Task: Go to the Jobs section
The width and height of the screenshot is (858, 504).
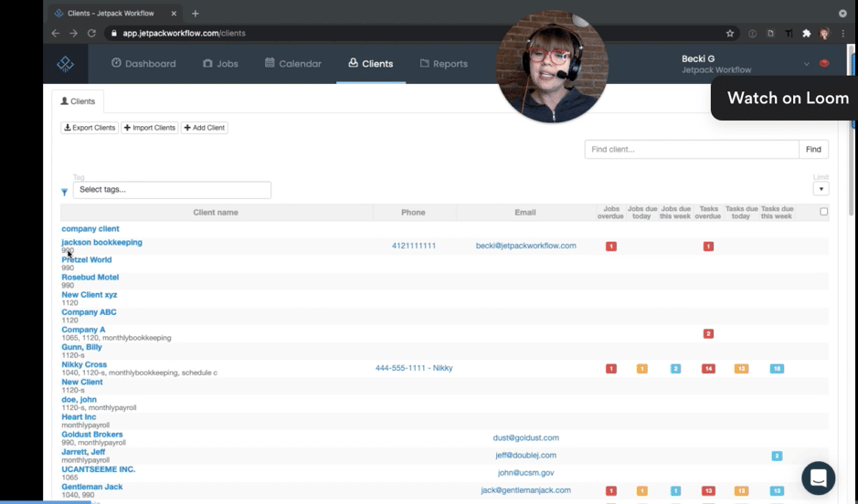Action: click(220, 63)
